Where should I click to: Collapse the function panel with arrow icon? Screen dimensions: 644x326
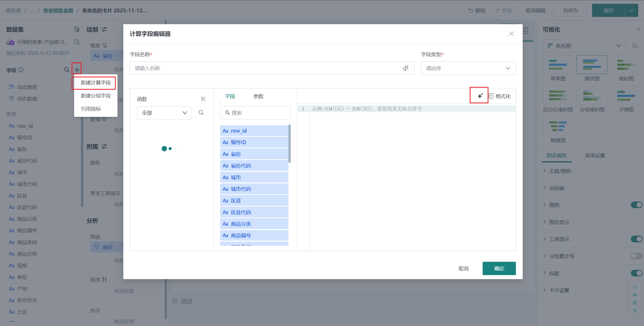(203, 99)
